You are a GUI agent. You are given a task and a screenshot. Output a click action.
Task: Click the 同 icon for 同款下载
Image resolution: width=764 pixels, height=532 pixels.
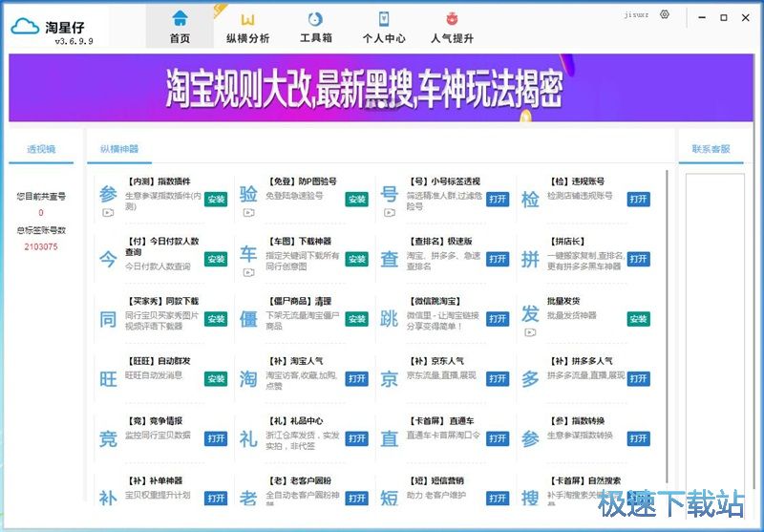(x=108, y=319)
